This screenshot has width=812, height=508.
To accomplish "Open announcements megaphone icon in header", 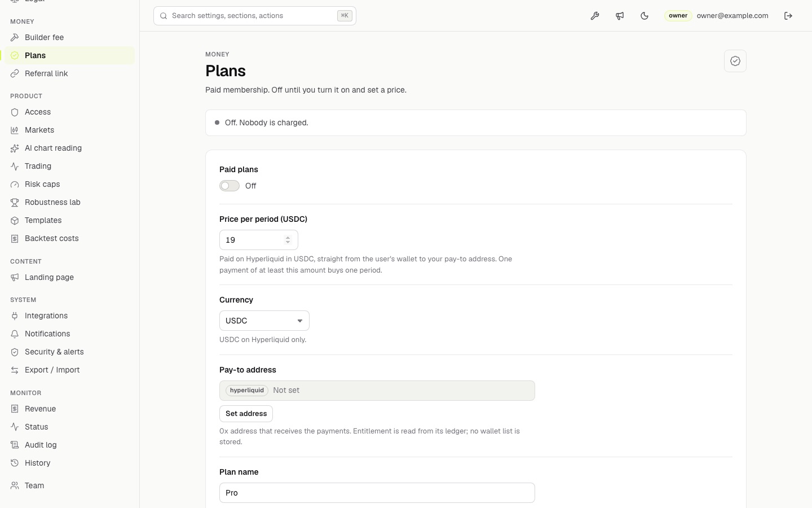I will pos(620,16).
